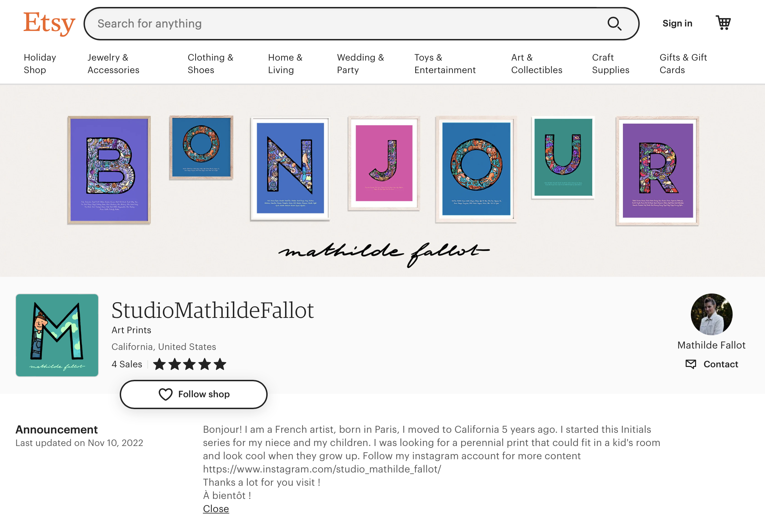
Task: Collapse the announcement with Close
Action: tap(216, 509)
